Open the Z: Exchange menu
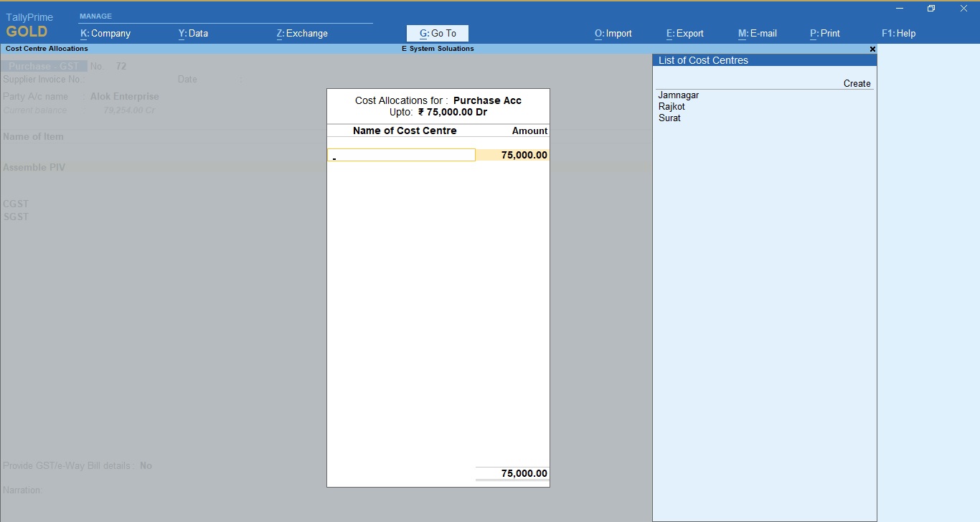Image resolution: width=980 pixels, height=522 pixels. pyautogui.click(x=302, y=33)
